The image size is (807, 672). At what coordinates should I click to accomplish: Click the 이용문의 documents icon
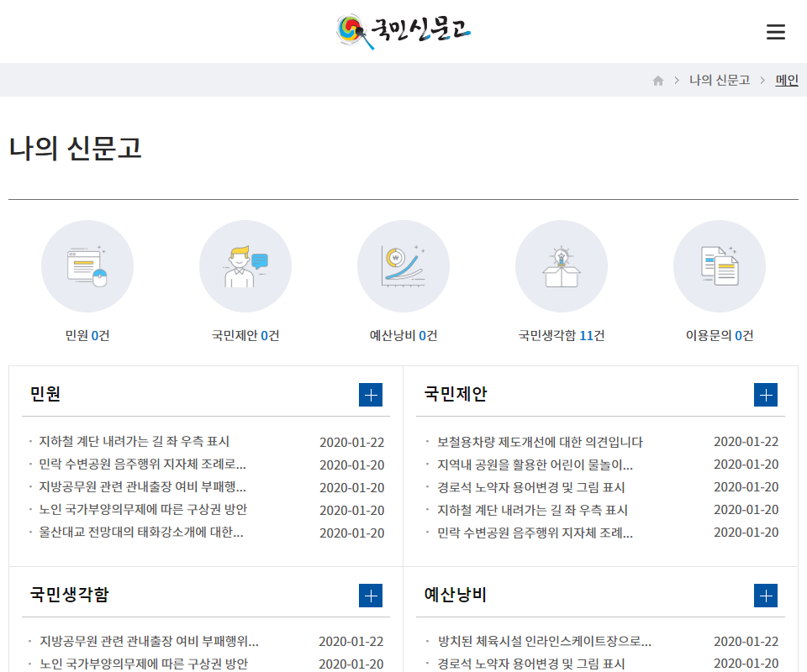coord(720,266)
